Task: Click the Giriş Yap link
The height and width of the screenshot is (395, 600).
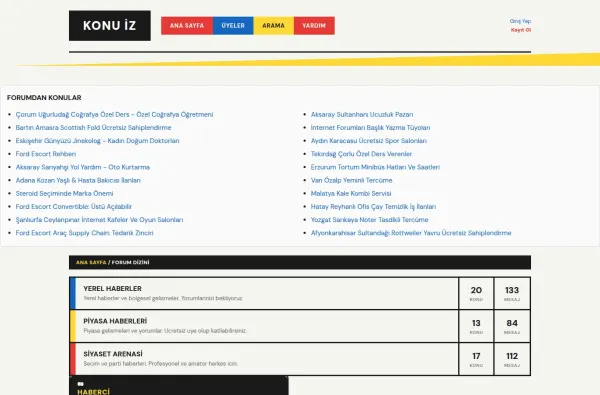Action: tap(520, 21)
